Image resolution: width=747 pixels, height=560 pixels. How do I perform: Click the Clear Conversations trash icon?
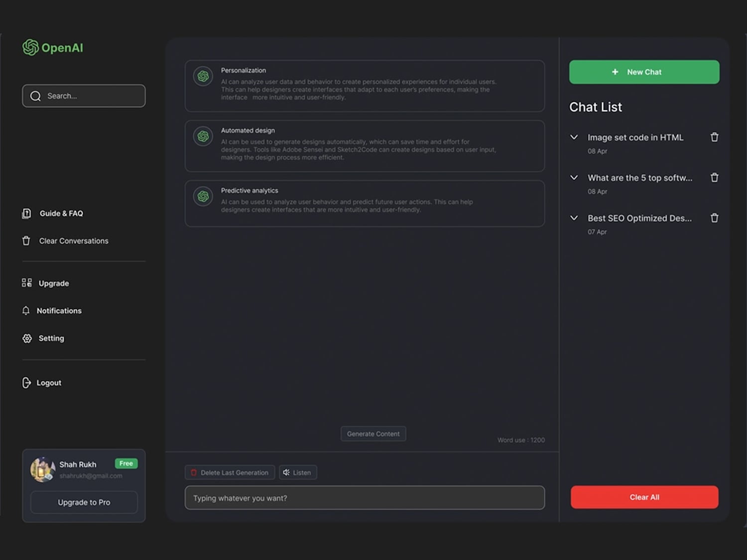(26, 241)
